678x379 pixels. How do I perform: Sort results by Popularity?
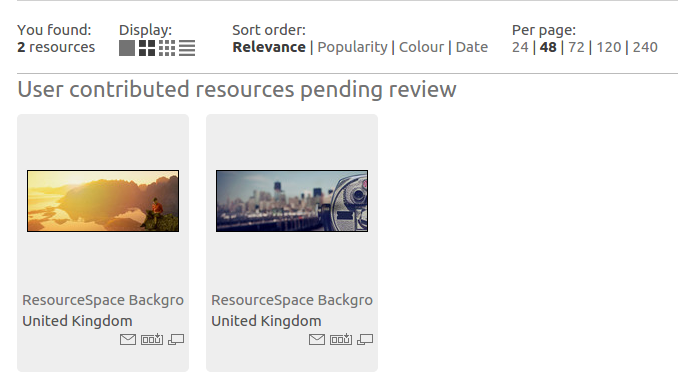pos(352,47)
